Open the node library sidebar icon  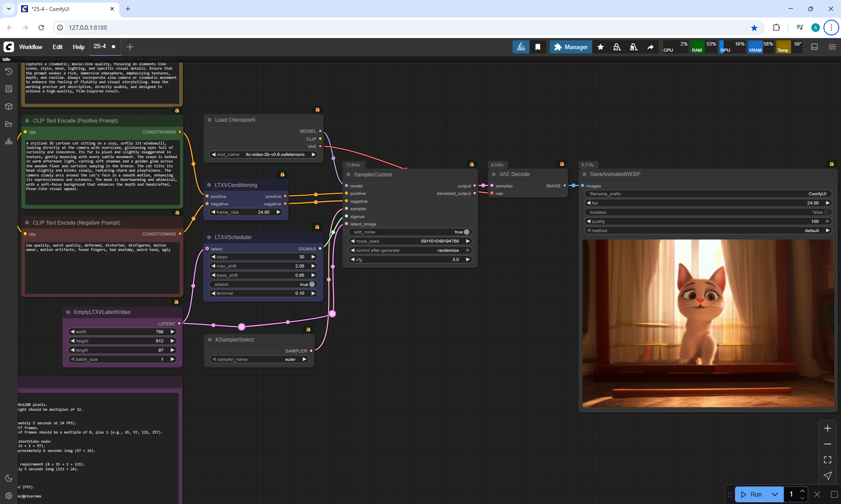[8, 89]
